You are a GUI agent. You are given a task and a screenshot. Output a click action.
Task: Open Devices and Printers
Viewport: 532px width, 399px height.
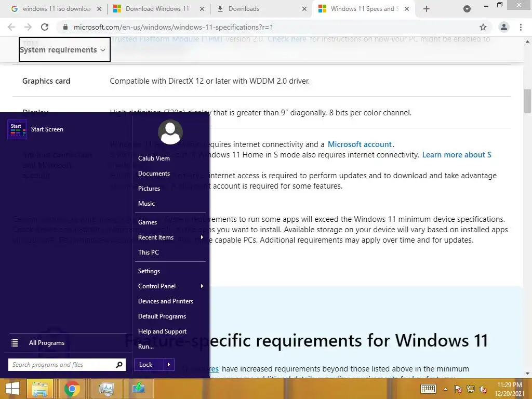pyautogui.click(x=166, y=301)
